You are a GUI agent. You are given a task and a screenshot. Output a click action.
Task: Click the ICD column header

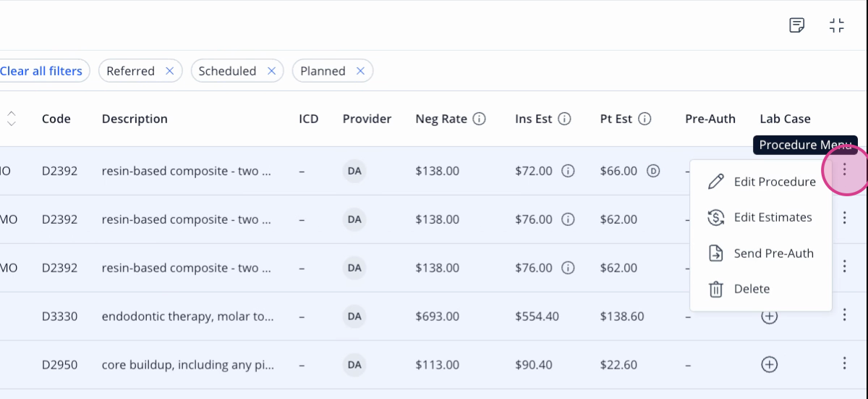(x=309, y=119)
